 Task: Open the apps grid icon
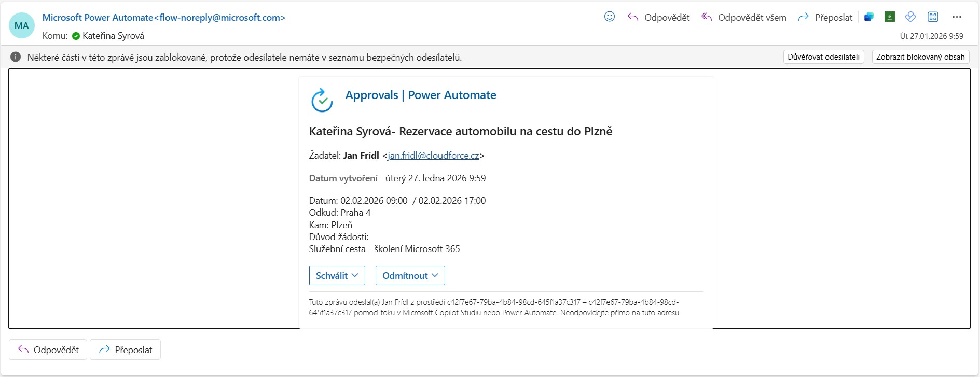(x=933, y=17)
